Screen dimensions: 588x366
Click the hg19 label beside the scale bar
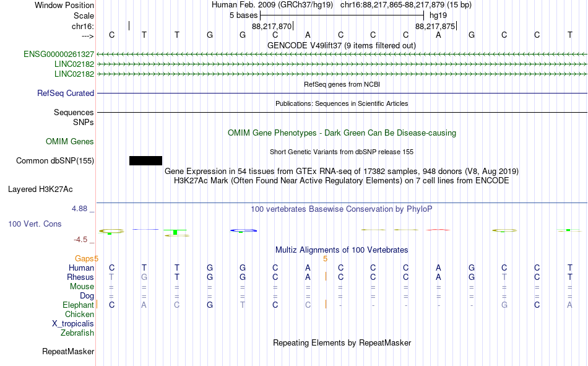pyautogui.click(x=438, y=15)
